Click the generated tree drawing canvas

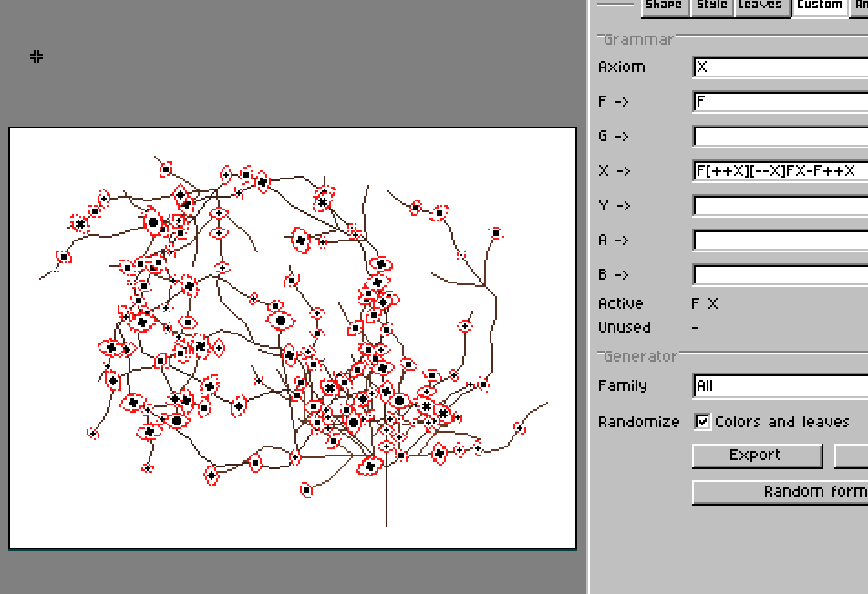tap(293, 339)
